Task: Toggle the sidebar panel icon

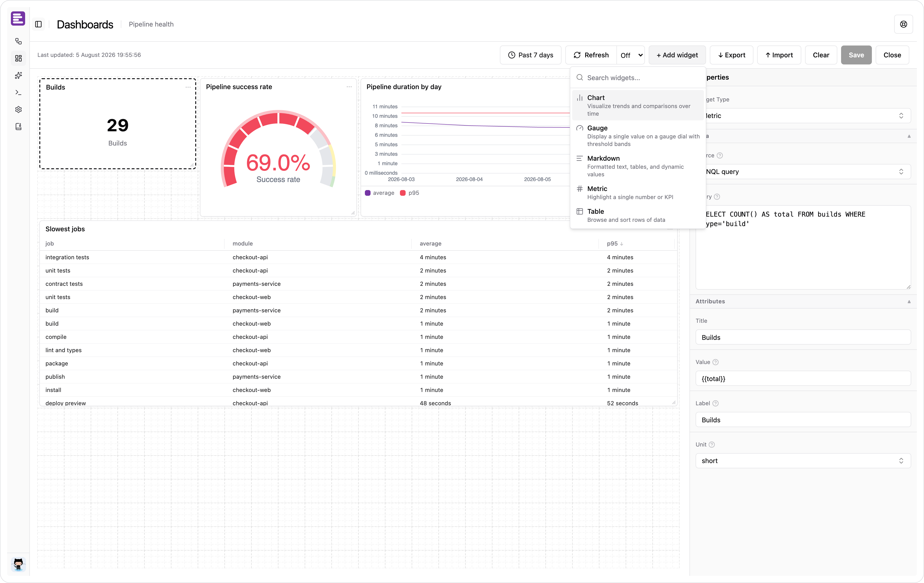Action: tap(38, 24)
